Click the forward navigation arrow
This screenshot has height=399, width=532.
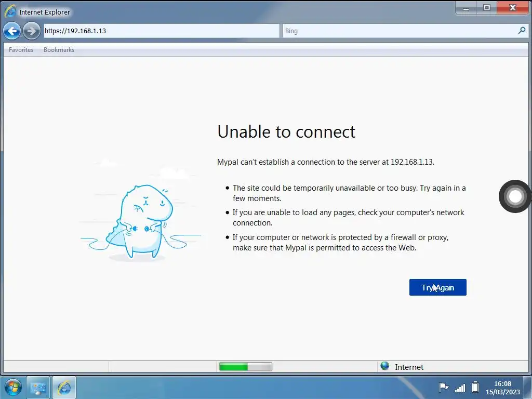coord(31,31)
